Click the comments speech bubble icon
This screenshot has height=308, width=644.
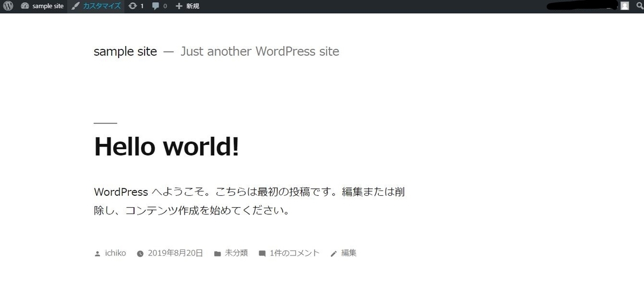(156, 6)
